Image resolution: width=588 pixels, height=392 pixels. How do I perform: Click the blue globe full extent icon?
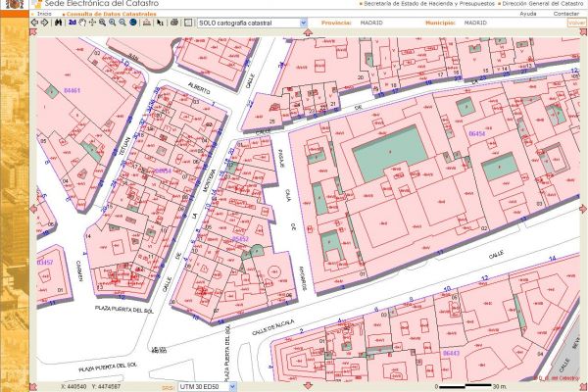coord(132,23)
